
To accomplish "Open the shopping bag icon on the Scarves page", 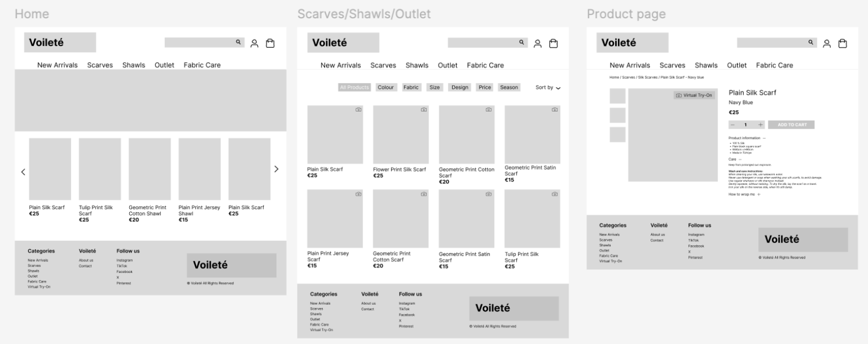I will [x=553, y=42].
